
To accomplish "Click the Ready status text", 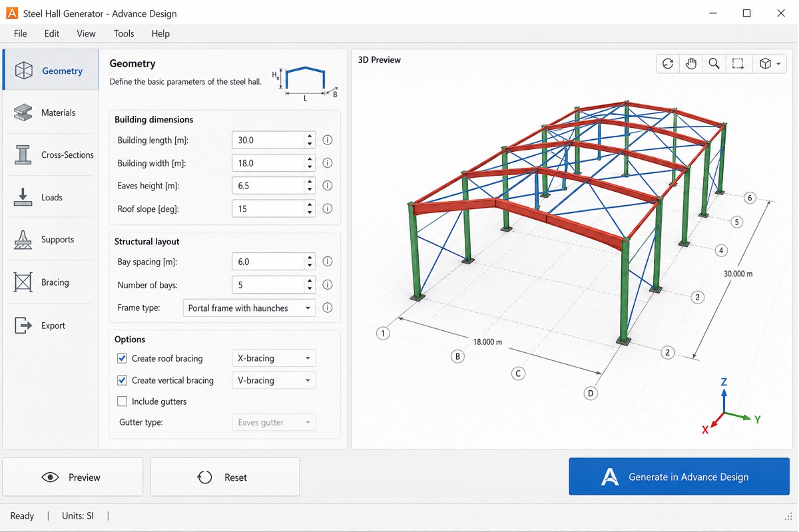I will [22, 515].
